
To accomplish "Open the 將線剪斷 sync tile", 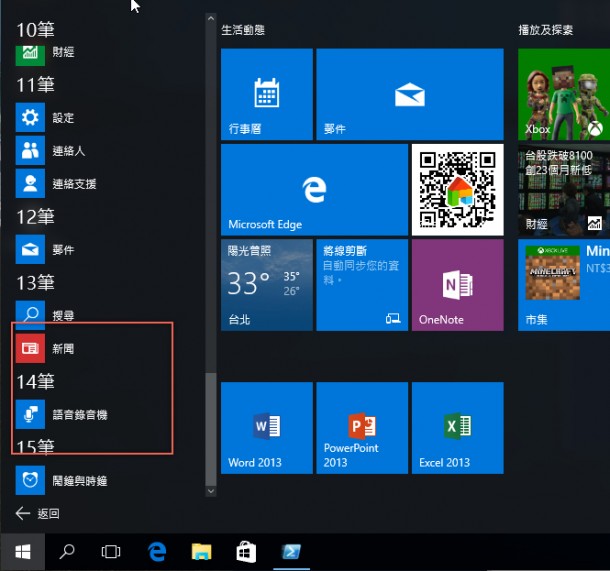I will coord(362,285).
